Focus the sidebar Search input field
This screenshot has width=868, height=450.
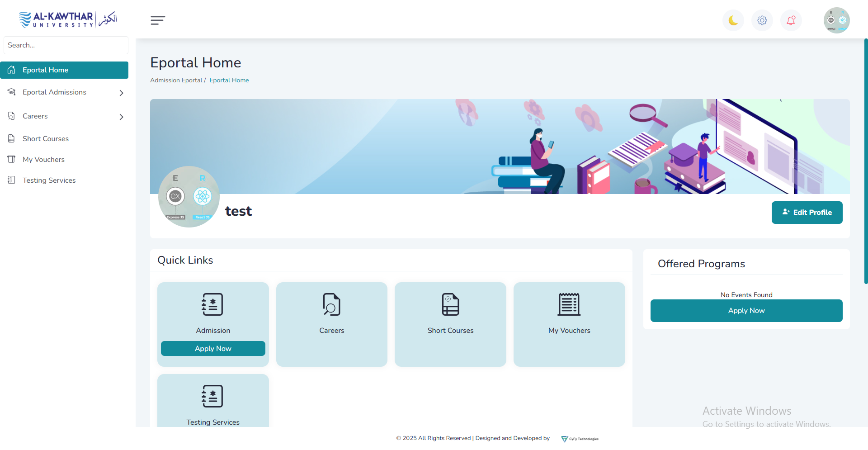(66, 45)
